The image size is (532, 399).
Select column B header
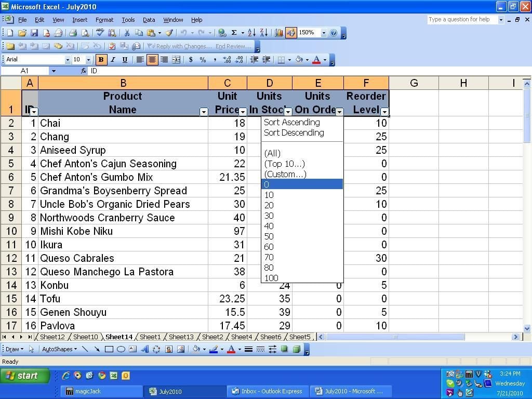[x=123, y=83]
